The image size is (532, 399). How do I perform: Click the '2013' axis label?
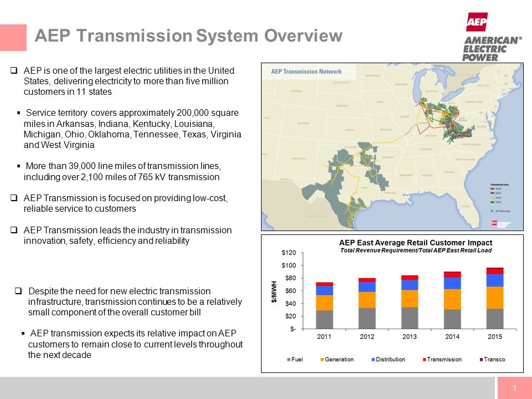pos(410,336)
